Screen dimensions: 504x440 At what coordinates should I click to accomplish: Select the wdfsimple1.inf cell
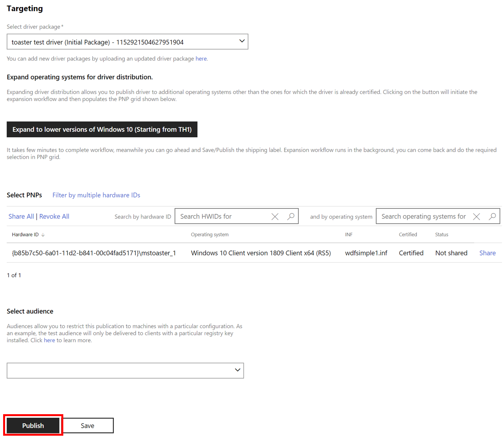pos(366,253)
